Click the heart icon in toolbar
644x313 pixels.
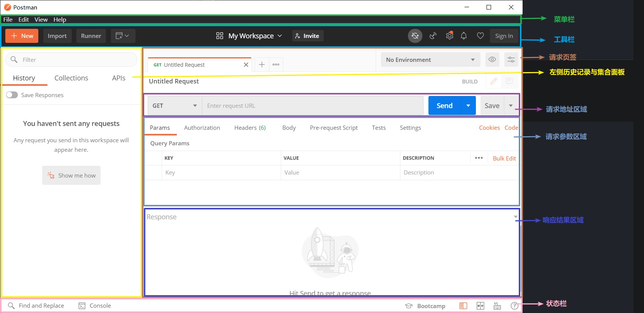(480, 36)
